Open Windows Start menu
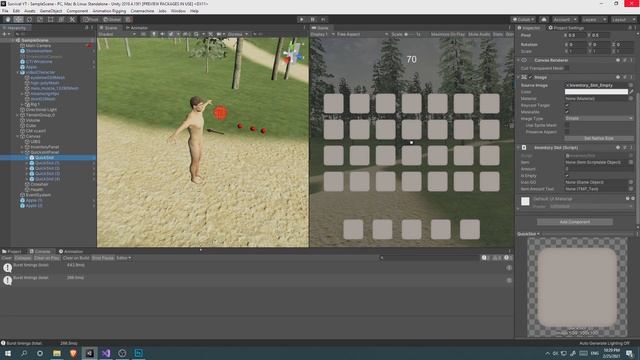This screenshot has width=640, height=360. pos(8,353)
